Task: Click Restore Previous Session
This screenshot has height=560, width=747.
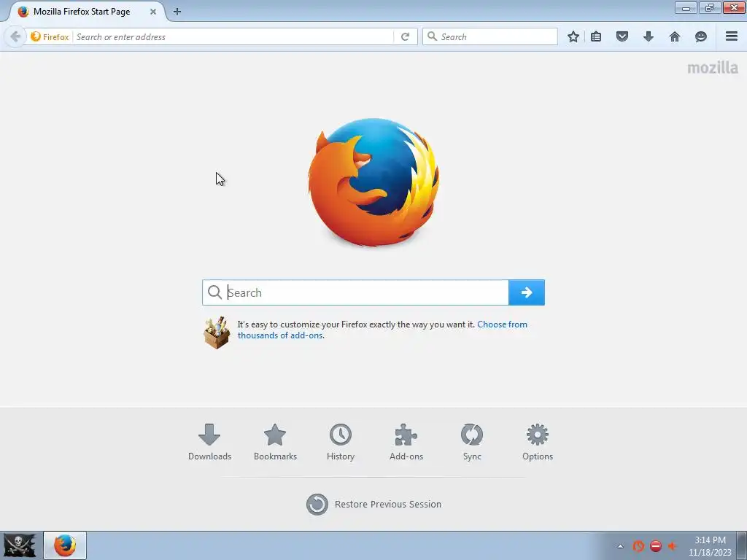Action: [x=373, y=505]
